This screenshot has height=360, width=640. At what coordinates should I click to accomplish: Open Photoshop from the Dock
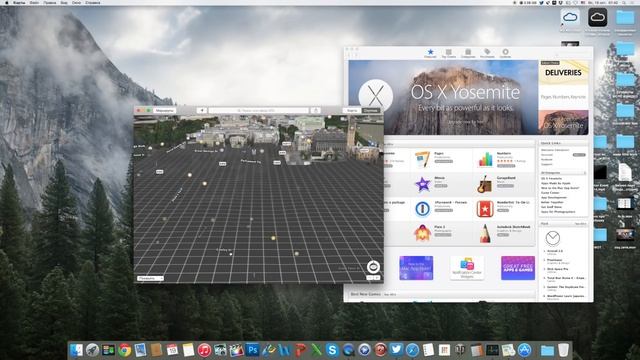[x=252, y=350]
